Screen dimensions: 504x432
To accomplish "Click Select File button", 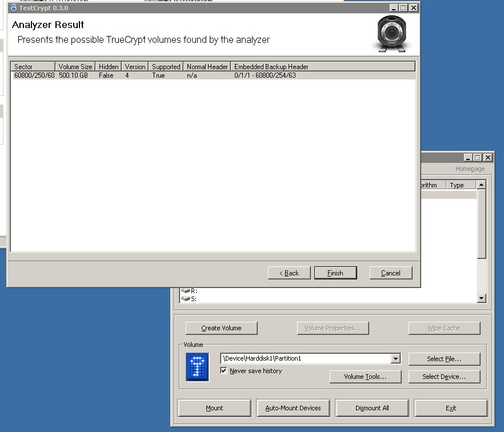I will point(444,359).
